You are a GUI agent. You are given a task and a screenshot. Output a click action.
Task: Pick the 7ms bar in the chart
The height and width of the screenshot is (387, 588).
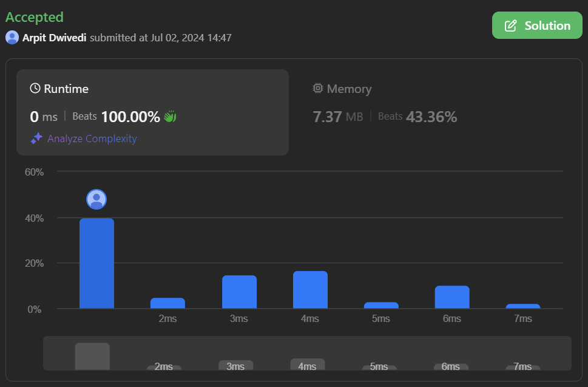[523, 306]
